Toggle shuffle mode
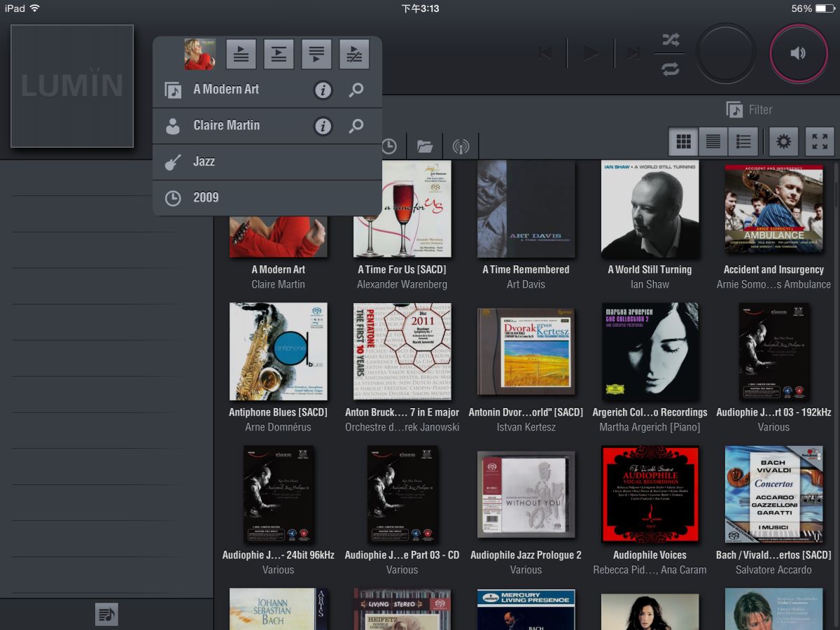Viewport: 840px width, 630px height. [x=671, y=40]
